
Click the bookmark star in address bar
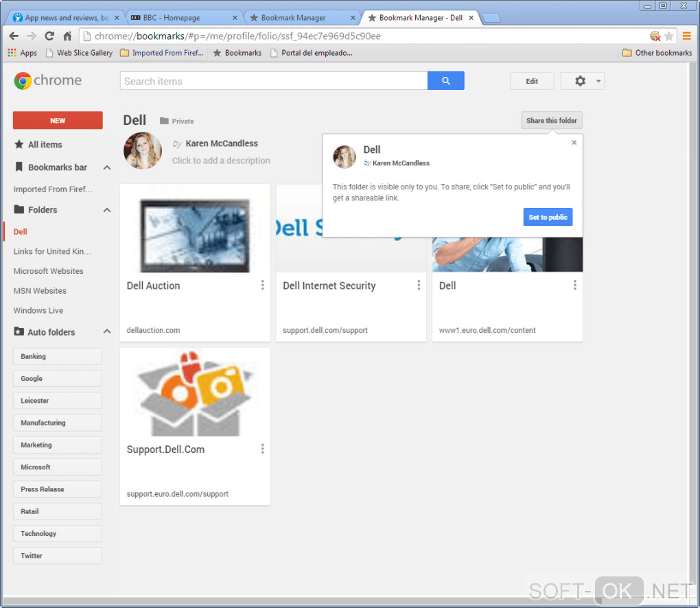coord(668,36)
